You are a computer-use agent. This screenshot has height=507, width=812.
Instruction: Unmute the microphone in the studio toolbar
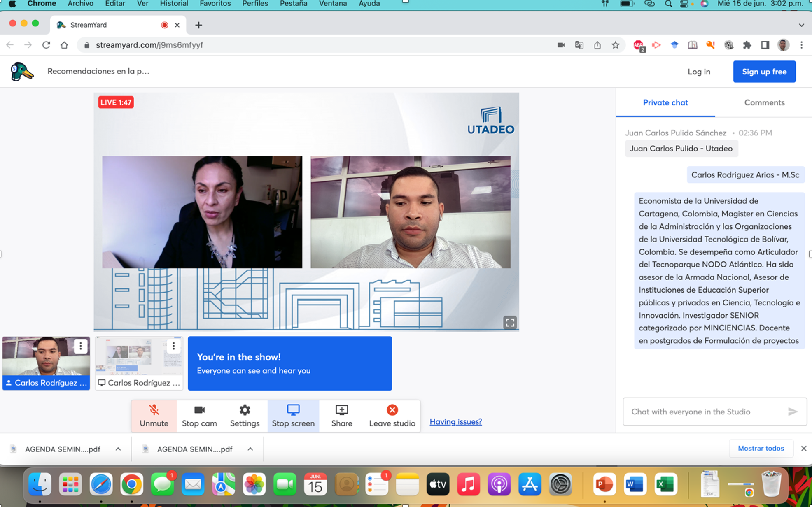(154, 416)
